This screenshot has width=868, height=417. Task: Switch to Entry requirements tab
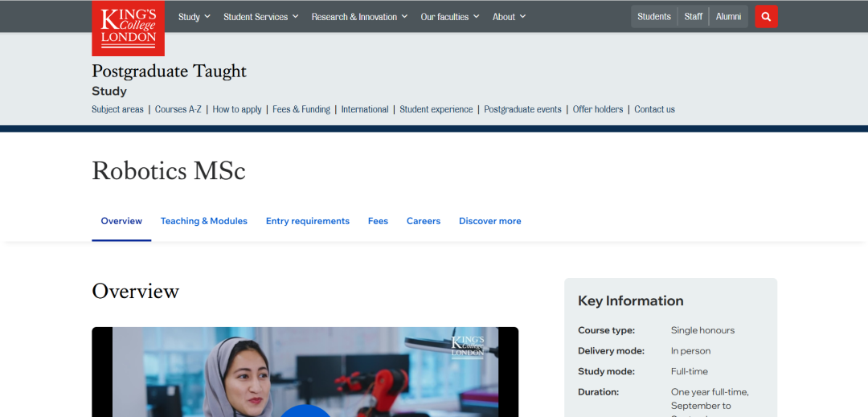coord(308,221)
